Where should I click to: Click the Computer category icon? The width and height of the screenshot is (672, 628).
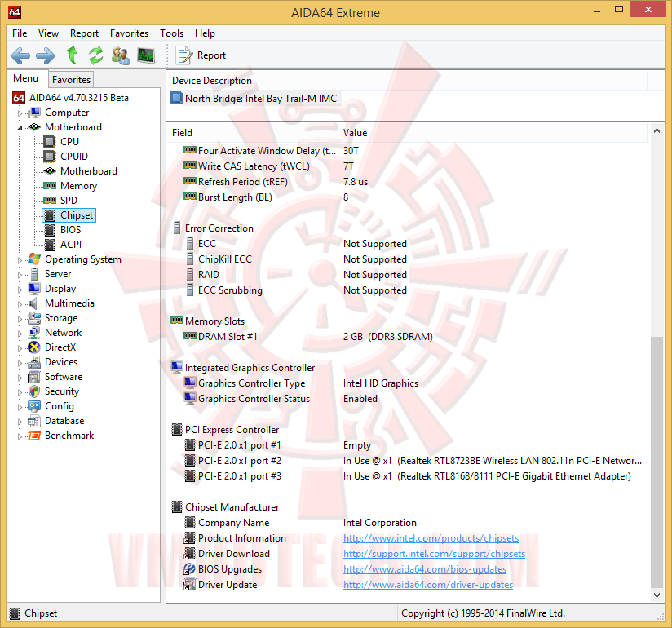point(34,113)
